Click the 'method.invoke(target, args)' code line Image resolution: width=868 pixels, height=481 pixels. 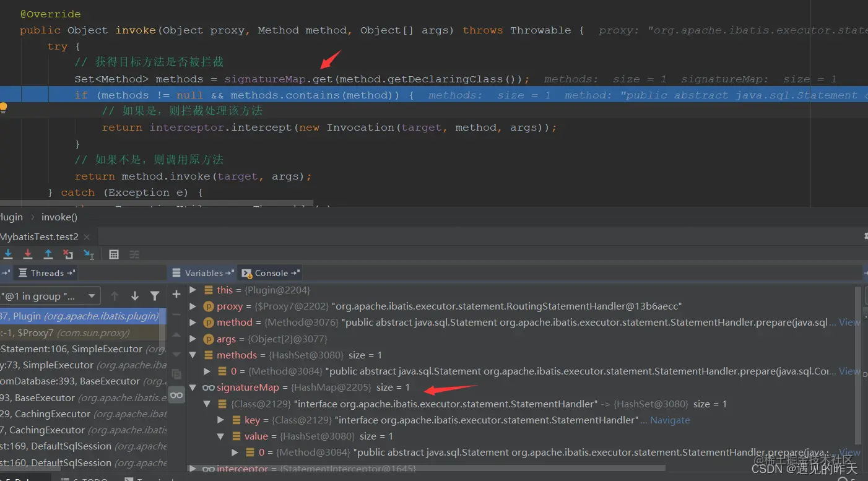pyautogui.click(x=193, y=176)
